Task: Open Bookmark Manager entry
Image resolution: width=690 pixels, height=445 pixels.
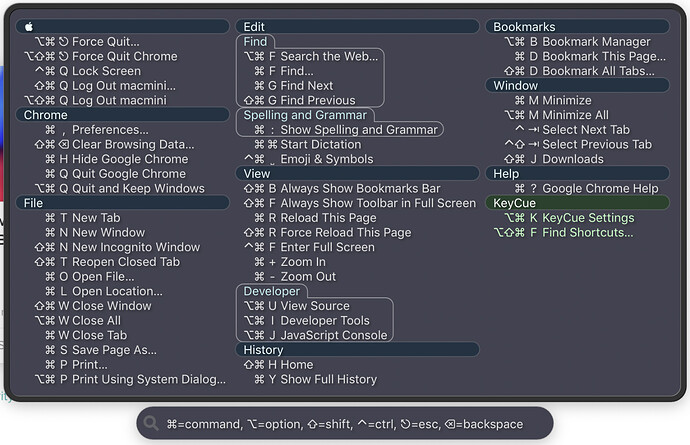Action: point(577,41)
